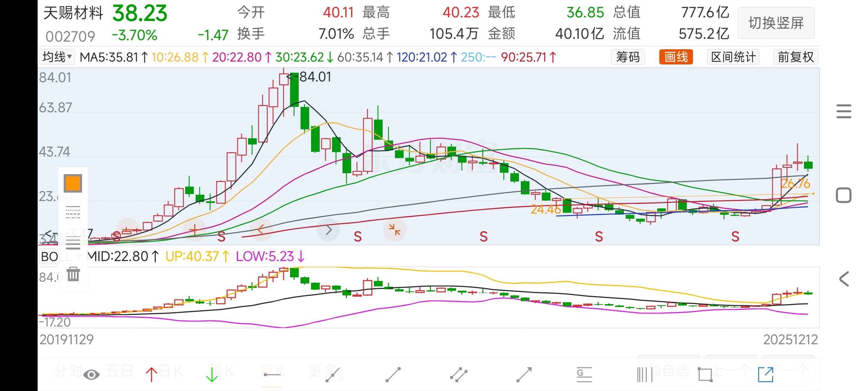Toggle the 画线 drawing mode button
The image size is (868, 391).
(676, 57)
